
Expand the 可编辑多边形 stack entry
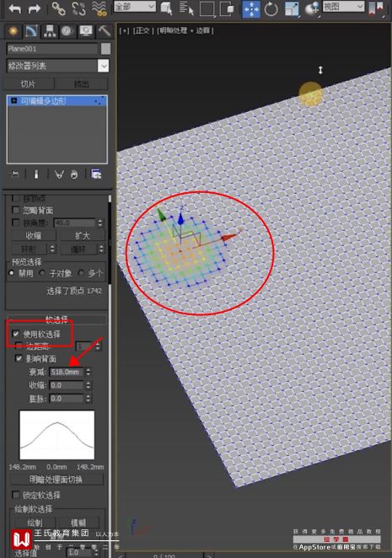[x=13, y=101]
